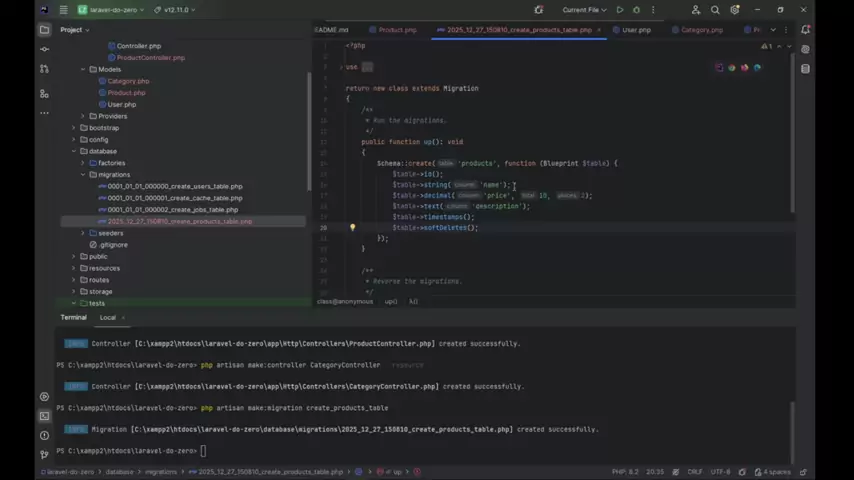Open the Notifications bell icon
Screen dimensions: 854x480
806,30
